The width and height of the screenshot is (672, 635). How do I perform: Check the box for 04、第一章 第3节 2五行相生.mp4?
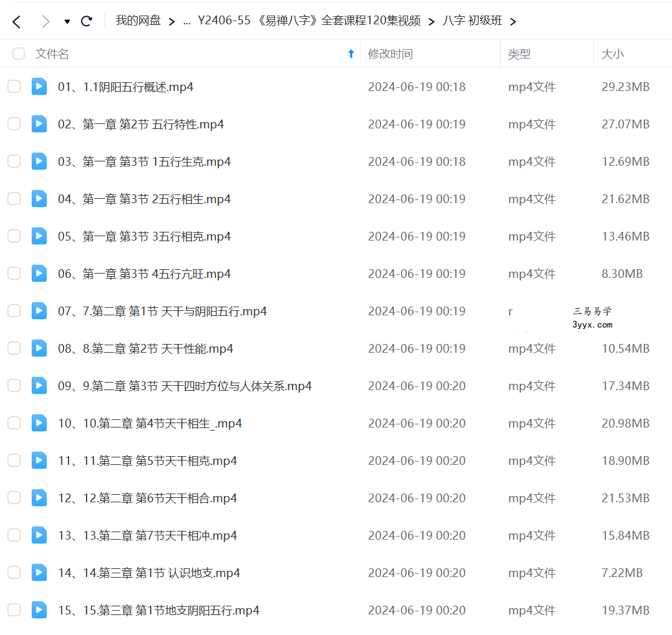tap(14, 199)
